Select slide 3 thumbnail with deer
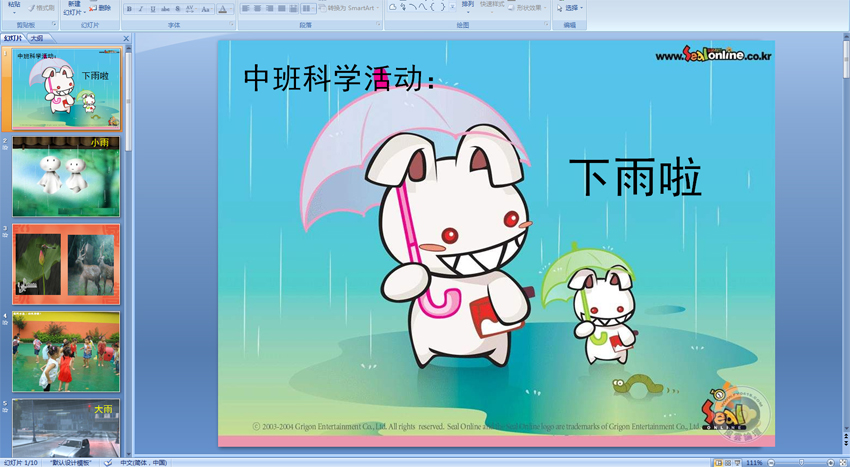This screenshot has width=850, height=467. coord(66,264)
